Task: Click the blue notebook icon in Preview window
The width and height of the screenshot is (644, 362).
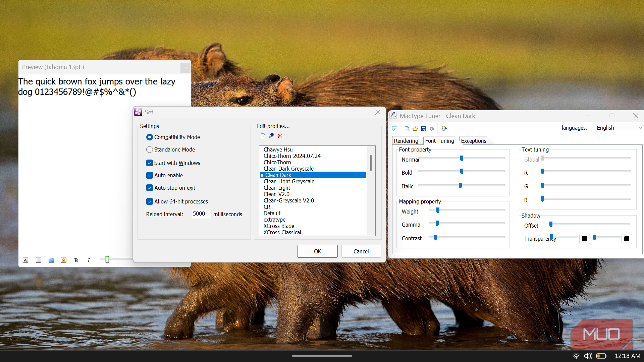Action: (51, 260)
